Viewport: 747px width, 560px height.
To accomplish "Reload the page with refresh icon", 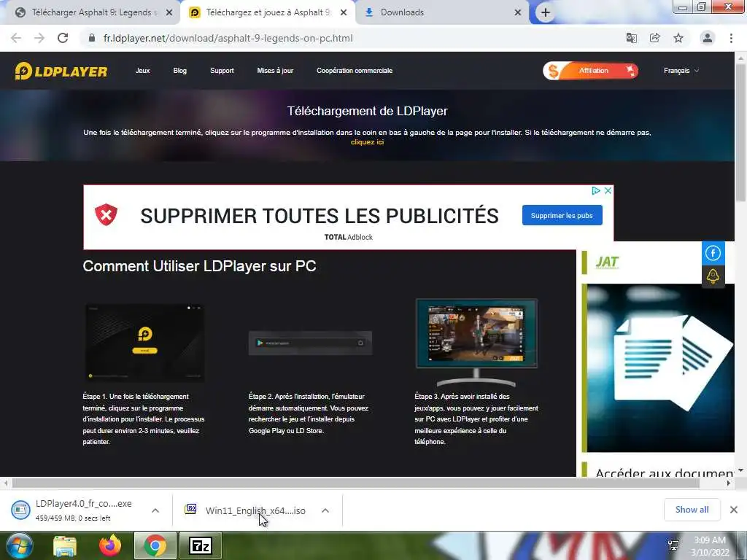I will 63,38.
